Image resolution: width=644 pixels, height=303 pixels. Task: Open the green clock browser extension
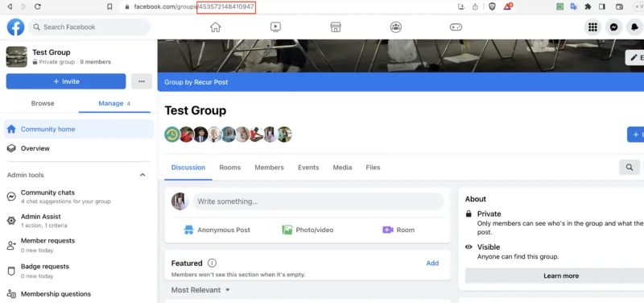point(559,6)
